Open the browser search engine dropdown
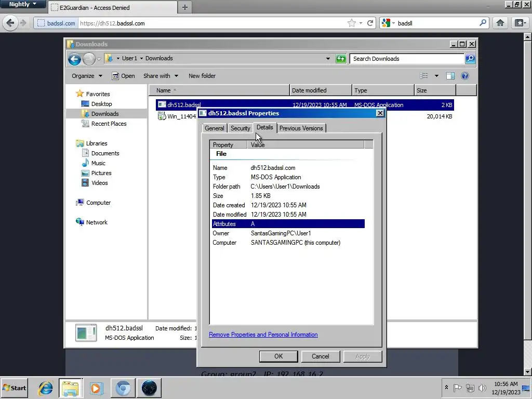532x399 pixels. click(394, 23)
